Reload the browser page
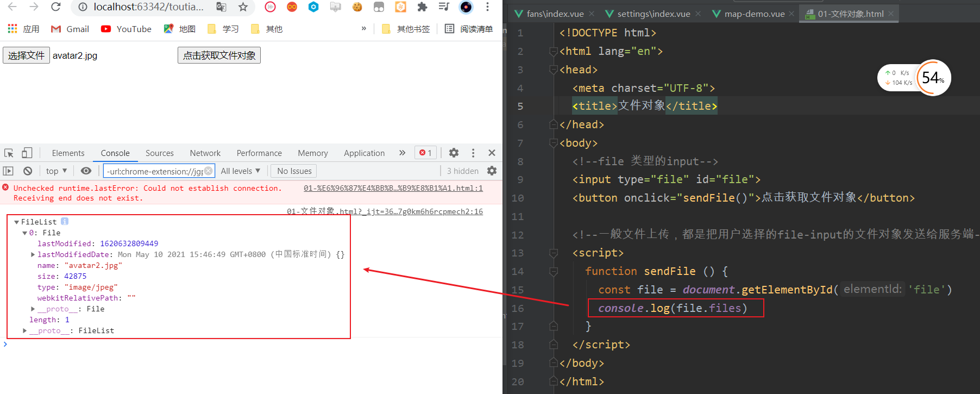 pyautogui.click(x=55, y=7)
